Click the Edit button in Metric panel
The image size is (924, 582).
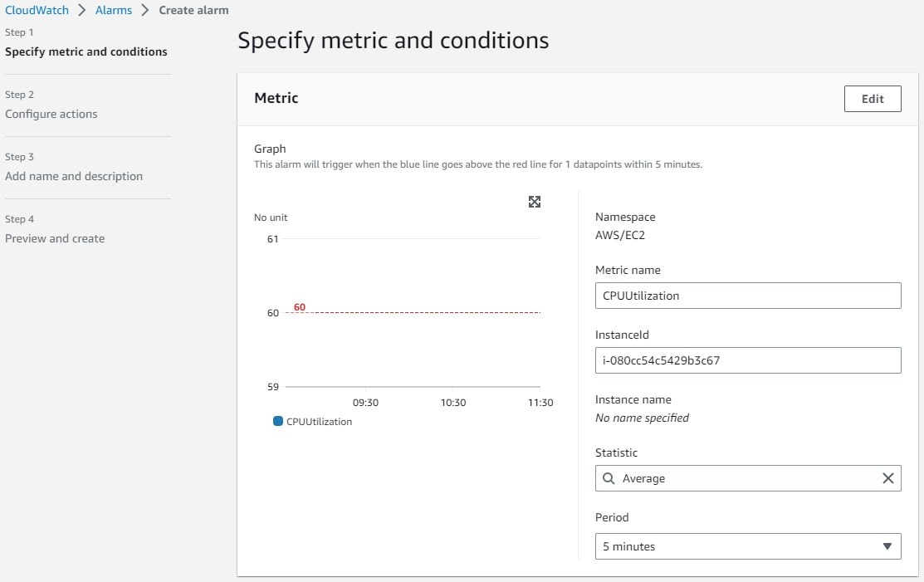coord(872,99)
